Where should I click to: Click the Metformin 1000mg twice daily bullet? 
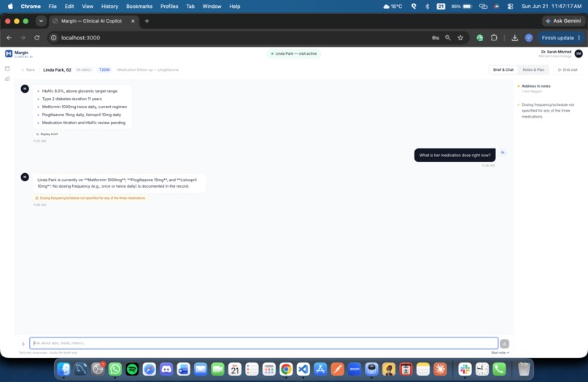click(x=85, y=107)
